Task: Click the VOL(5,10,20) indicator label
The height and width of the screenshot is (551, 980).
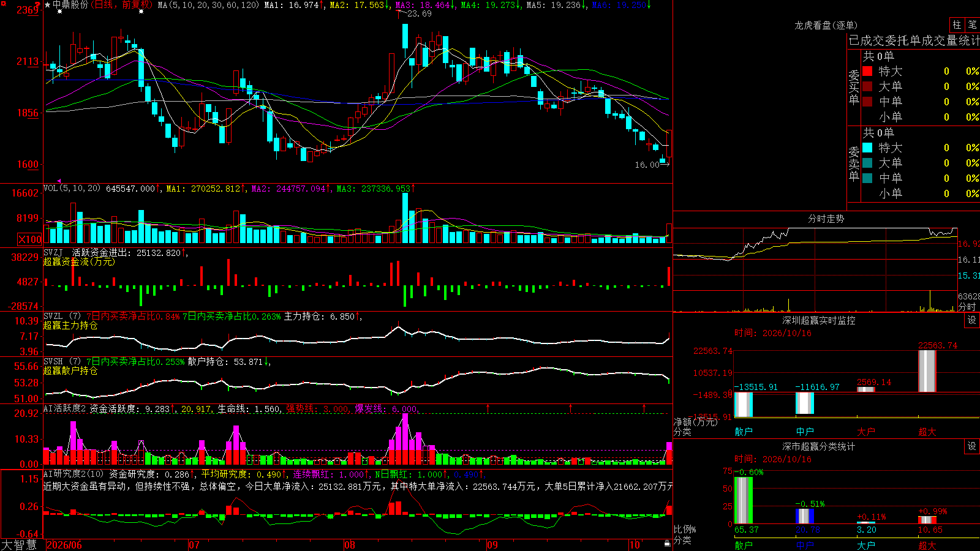Action: pos(72,188)
